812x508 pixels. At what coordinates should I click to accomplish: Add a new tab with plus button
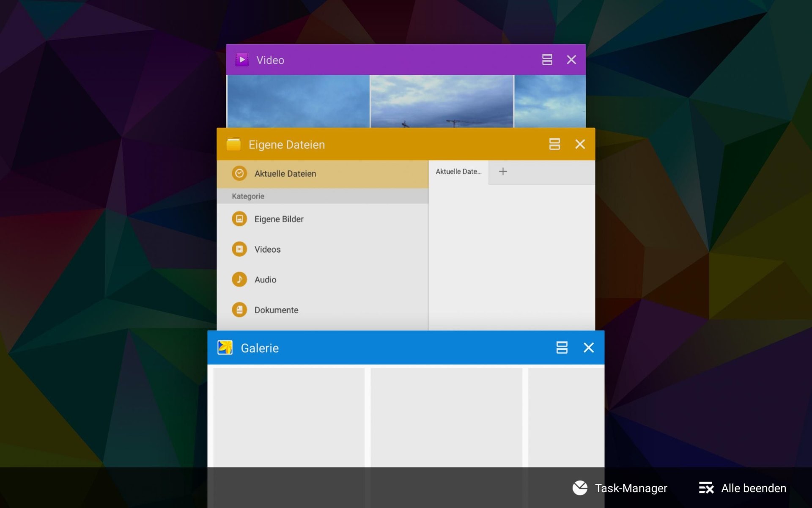503,171
